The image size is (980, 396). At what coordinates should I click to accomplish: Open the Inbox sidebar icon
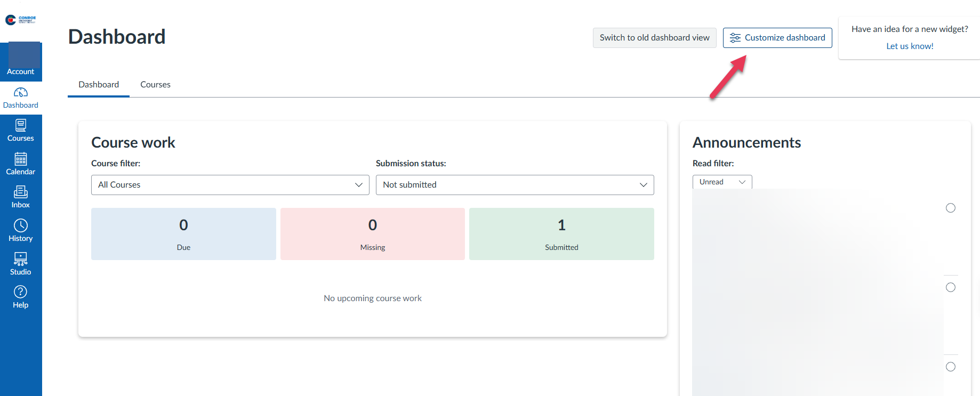tap(21, 192)
